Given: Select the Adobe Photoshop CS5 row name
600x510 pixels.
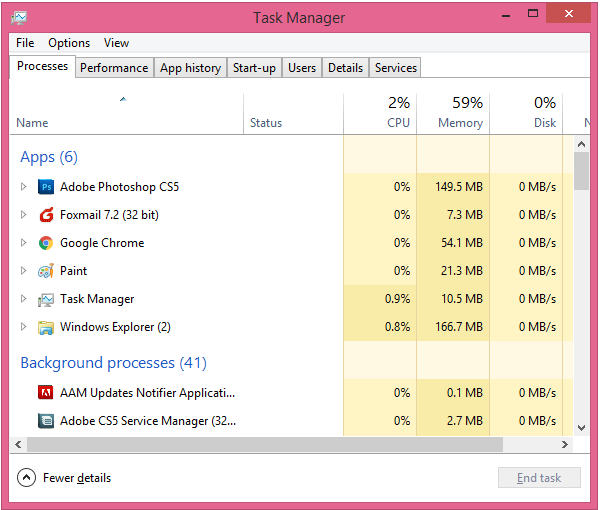Looking at the screenshot, I should click(119, 187).
